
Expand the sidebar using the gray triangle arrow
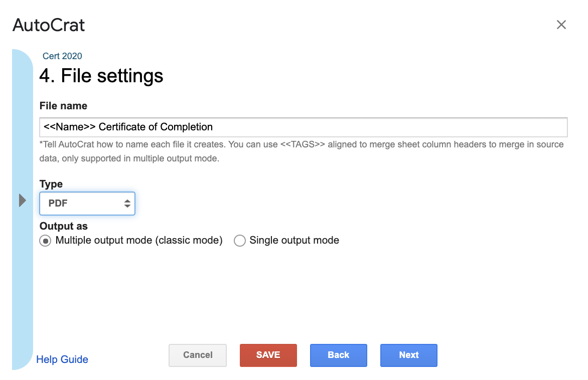23,201
